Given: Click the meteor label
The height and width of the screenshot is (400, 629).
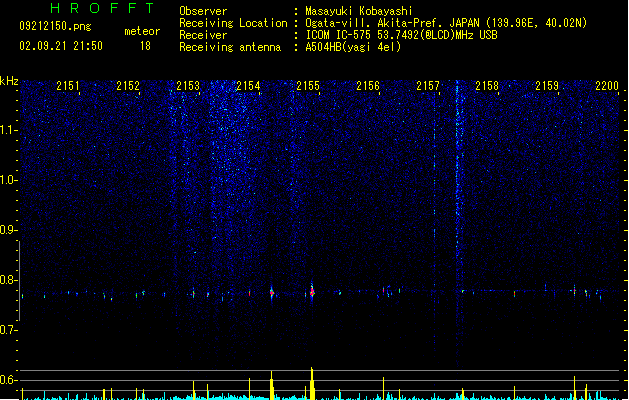Looking at the screenshot, I should pyautogui.click(x=142, y=31).
